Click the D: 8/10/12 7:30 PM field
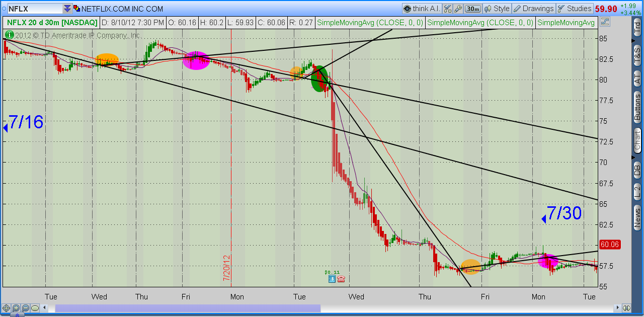644x317 pixels. [x=133, y=23]
